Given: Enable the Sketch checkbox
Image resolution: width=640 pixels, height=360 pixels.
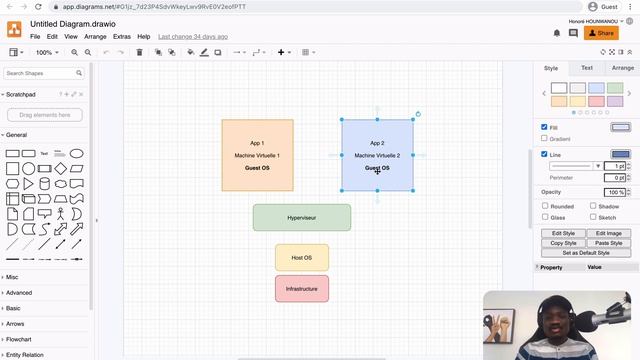Looking at the screenshot, I should pyautogui.click(x=593, y=217).
